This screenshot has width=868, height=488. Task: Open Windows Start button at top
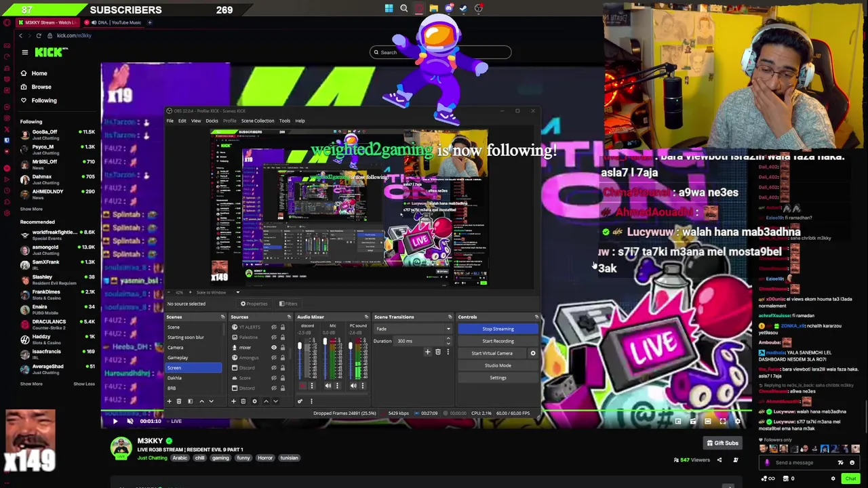389,8
